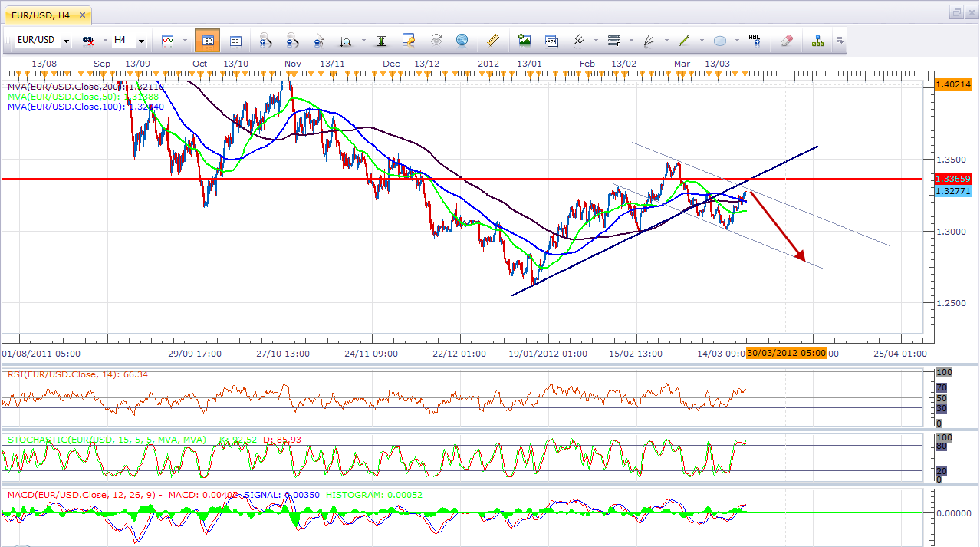Click the toolbar drag grip handle
Screen dimensions: 980x547
6,41
